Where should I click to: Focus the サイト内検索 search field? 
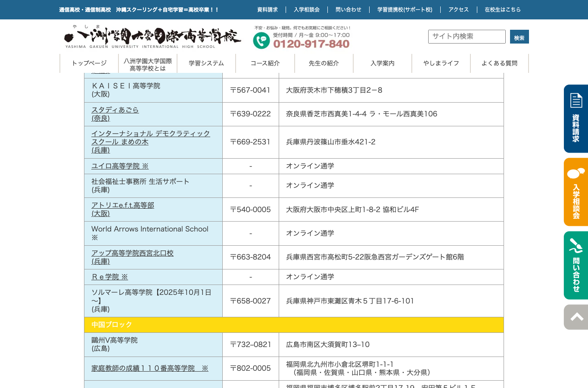pyautogui.click(x=467, y=37)
